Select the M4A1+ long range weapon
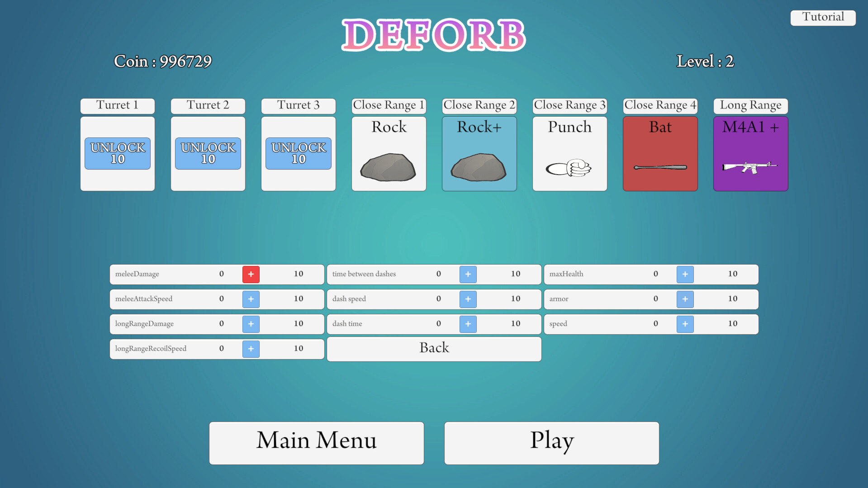Image resolution: width=868 pixels, height=488 pixels. tap(750, 154)
